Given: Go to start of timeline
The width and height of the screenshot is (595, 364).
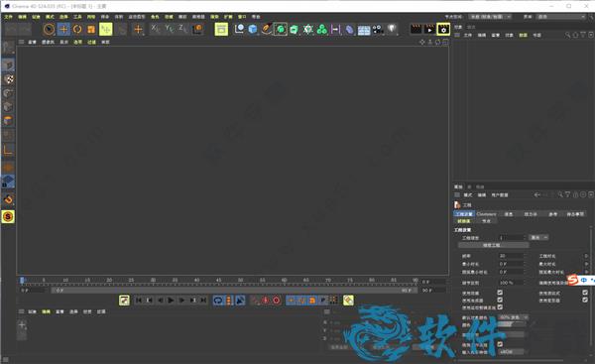Looking at the screenshot, I should coord(139,301).
